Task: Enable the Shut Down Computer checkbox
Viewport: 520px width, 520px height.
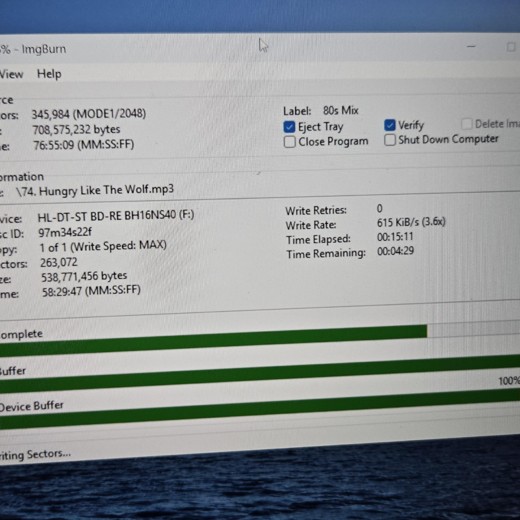Action: pyautogui.click(x=390, y=140)
